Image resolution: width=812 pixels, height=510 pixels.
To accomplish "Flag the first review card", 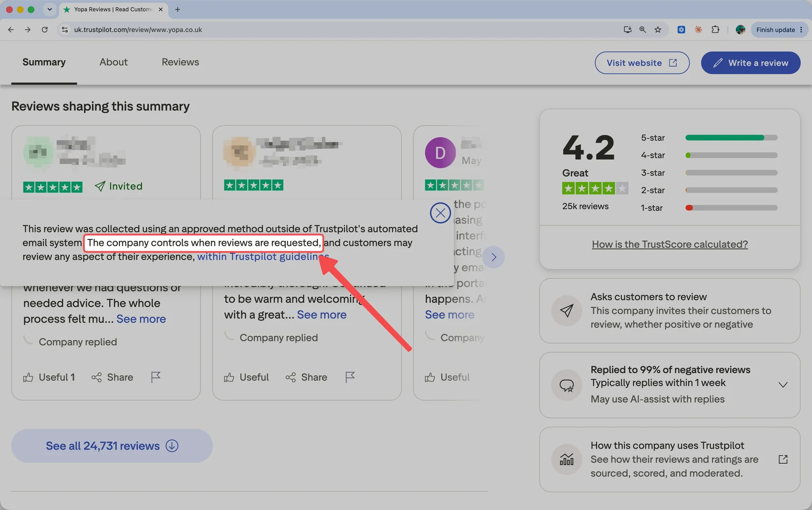I will point(156,377).
